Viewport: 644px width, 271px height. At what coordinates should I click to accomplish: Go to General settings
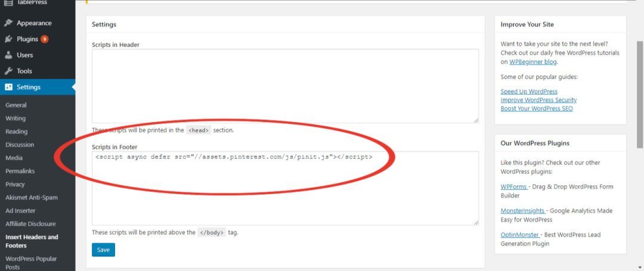click(16, 105)
